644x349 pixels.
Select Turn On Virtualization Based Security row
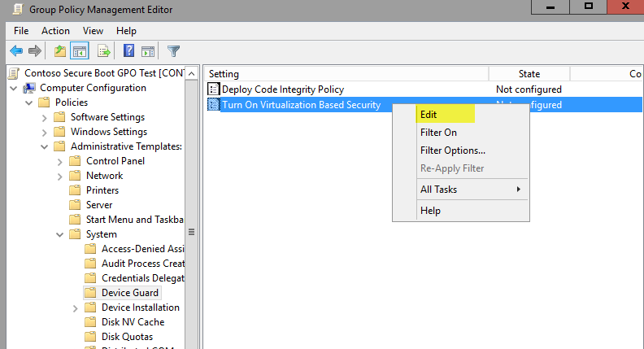click(424, 105)
